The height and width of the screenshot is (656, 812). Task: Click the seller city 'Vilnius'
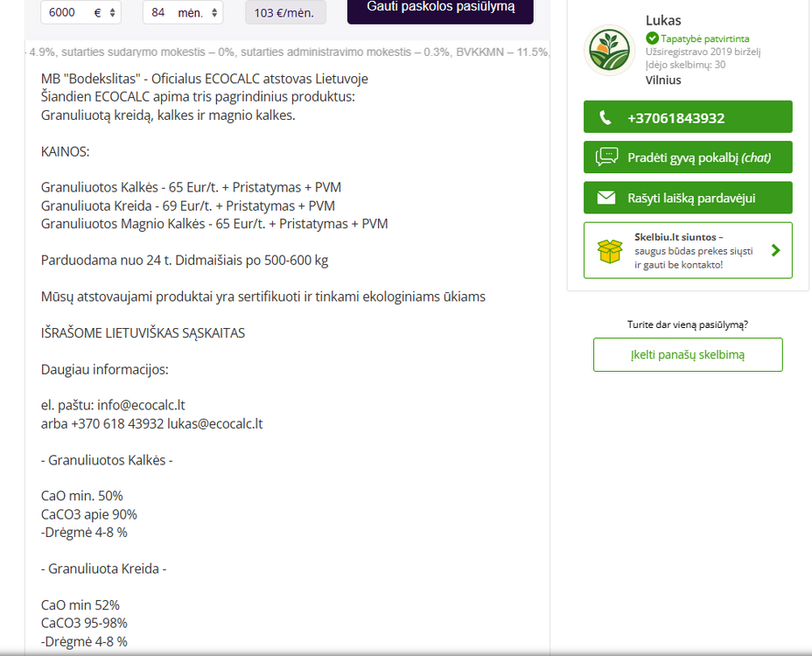pos(663,80)
